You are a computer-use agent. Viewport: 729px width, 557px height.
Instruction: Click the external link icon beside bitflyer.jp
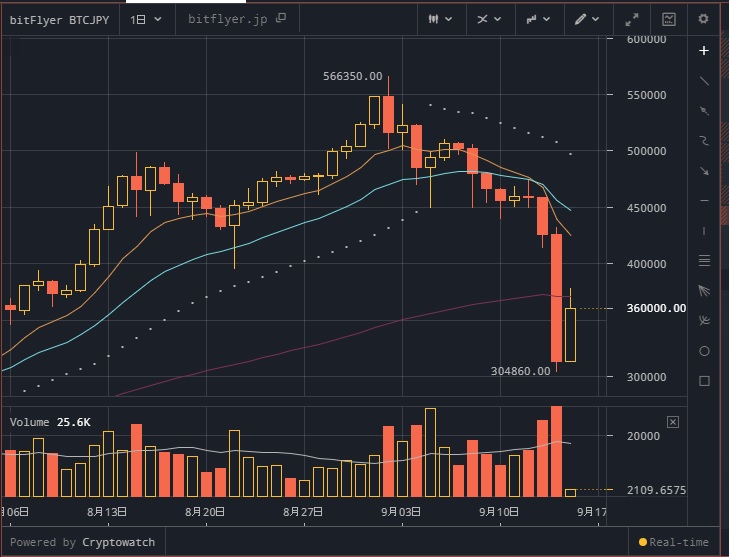click(x=280, y=18)
